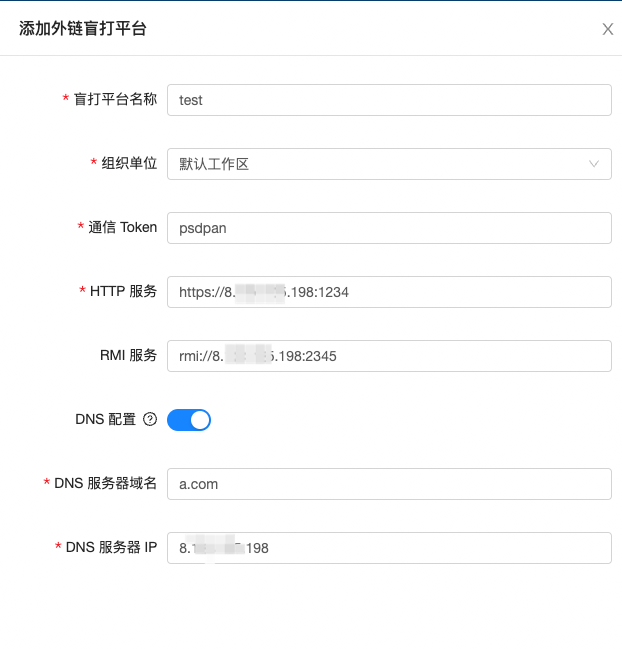Click the 添加外链盲打平台 dialog title
Viewport: 622px width, 649px height.
click(x=83, y=29)
